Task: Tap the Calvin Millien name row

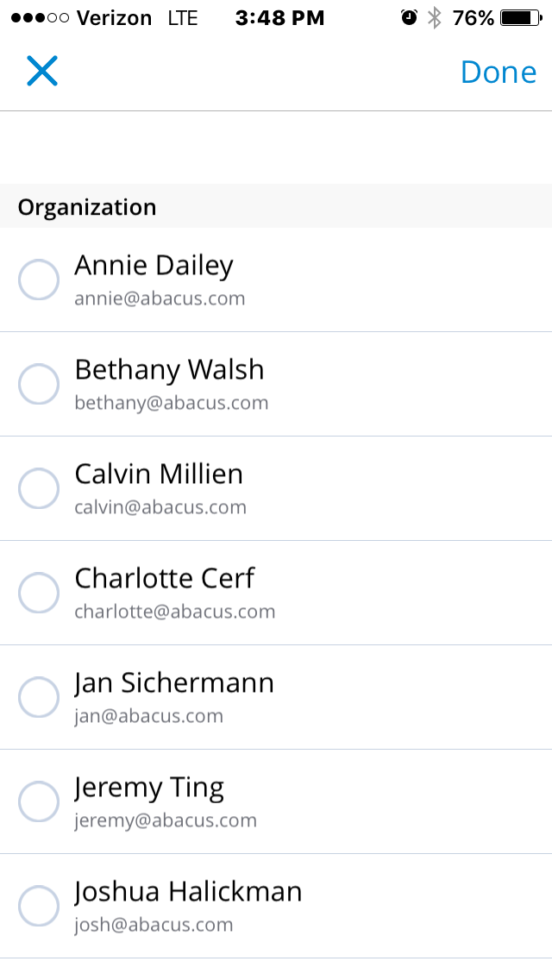Action: [x=159, y=474]
